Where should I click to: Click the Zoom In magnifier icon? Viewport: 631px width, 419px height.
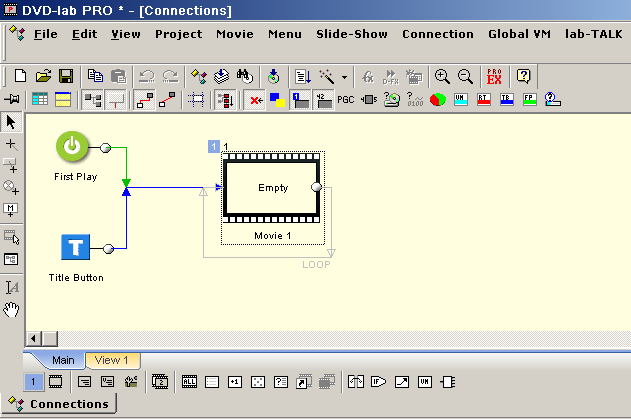click(442, 76)
